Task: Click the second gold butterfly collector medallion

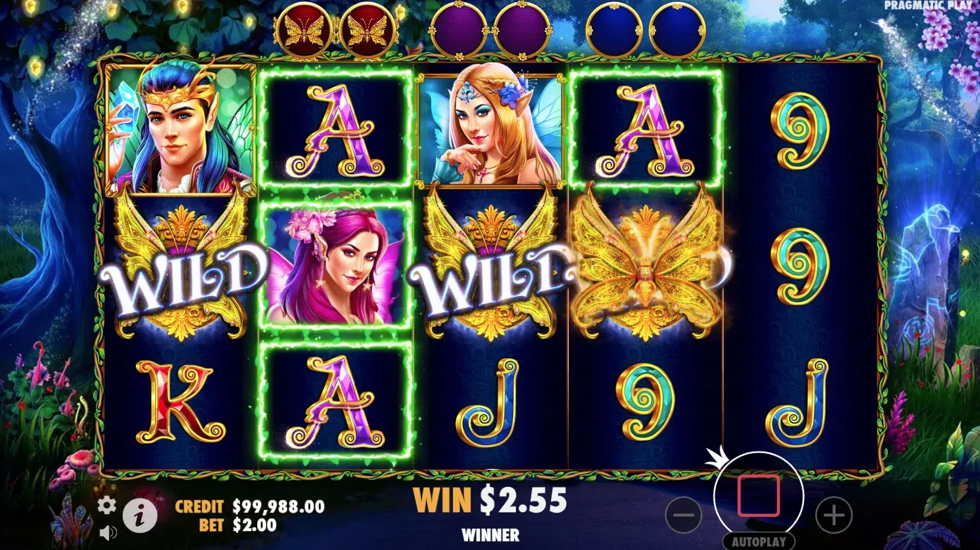Action: click(x=367, y=30)
